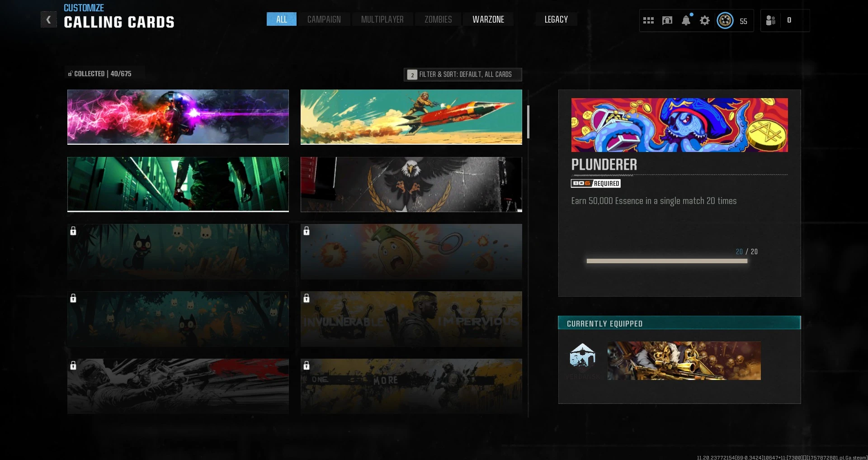This screenshot has height=460, width=868.
Task: Select the pink plasma helmet calling card
Action: pos(178,117)
